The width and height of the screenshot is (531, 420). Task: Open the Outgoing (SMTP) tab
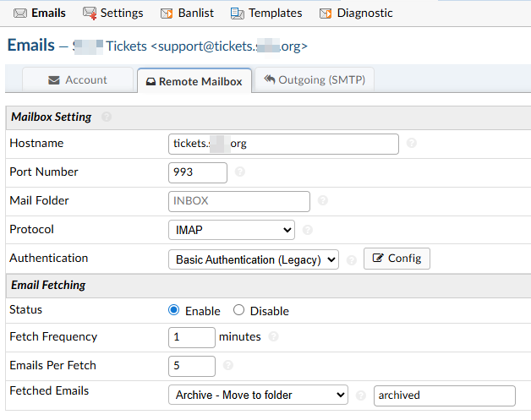315,80
